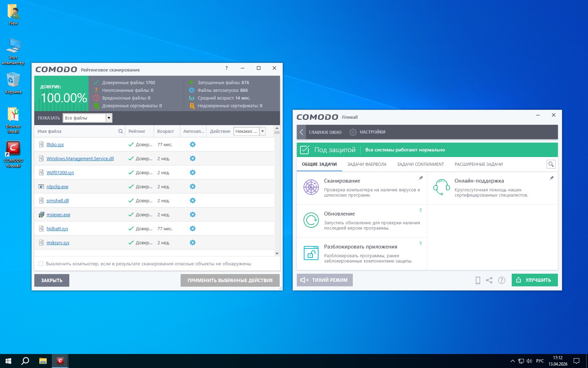Click the gear icon for lltdio.sys row
588x368 pixels.
pyautogui.click(x=192, y=144)
